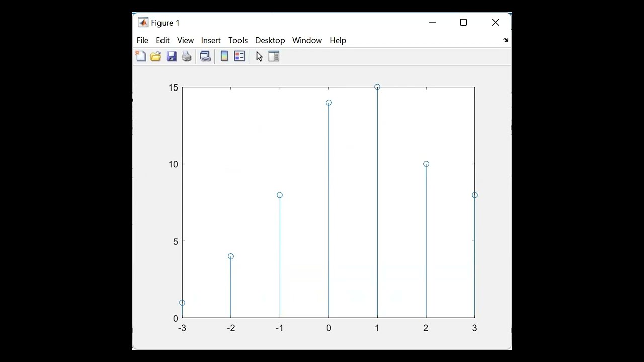
Task: Click the Save Figure floppy icon
Action: (172, 56)
